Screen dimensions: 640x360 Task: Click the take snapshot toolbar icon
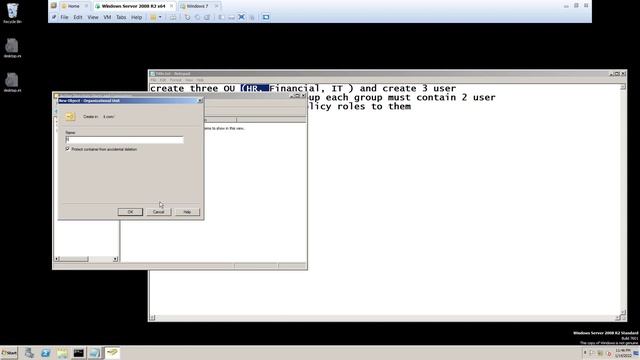[x=187, y=17]
